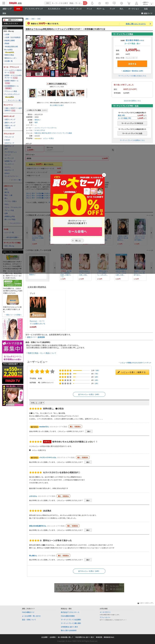The image size is (155, 644).
Task: Expand the spoiler レビューを表示する
Action: tap(37, 450)
